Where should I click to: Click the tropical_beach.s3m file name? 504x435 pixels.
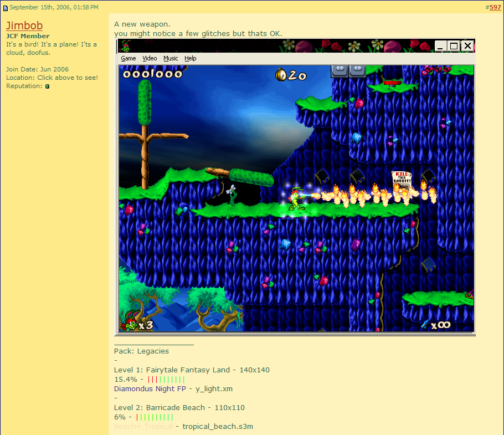[218, 426]
